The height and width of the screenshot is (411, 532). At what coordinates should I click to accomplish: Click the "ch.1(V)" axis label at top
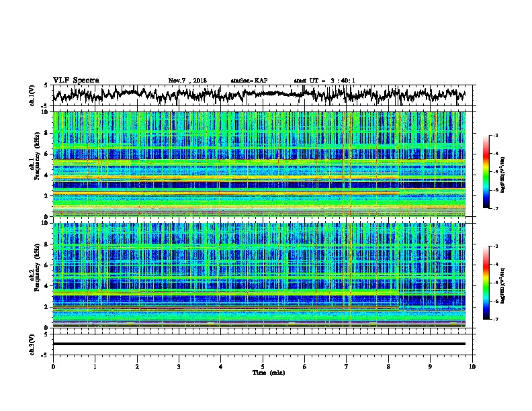point(32,95)
